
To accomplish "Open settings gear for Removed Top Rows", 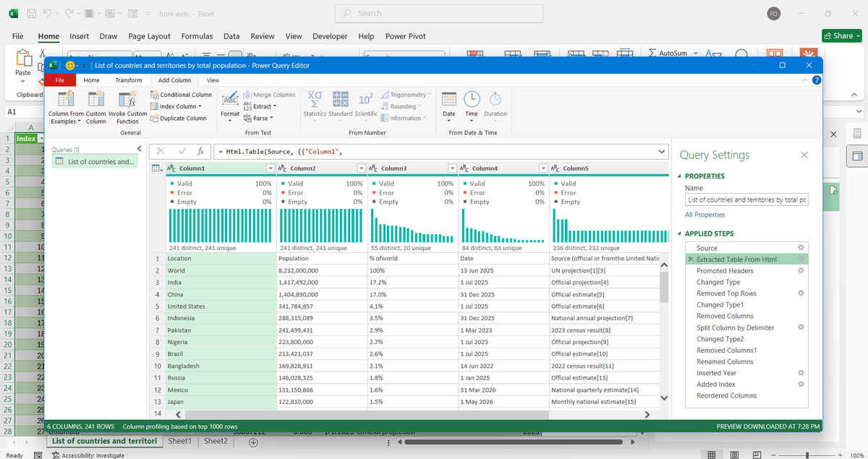I will (x=801, y=293).
